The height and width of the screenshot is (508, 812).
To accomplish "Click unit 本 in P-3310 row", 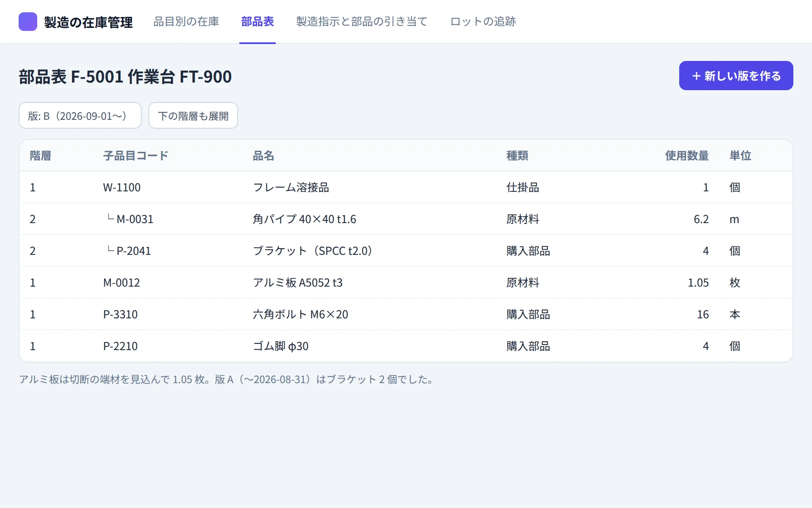I will pos(735,315).
